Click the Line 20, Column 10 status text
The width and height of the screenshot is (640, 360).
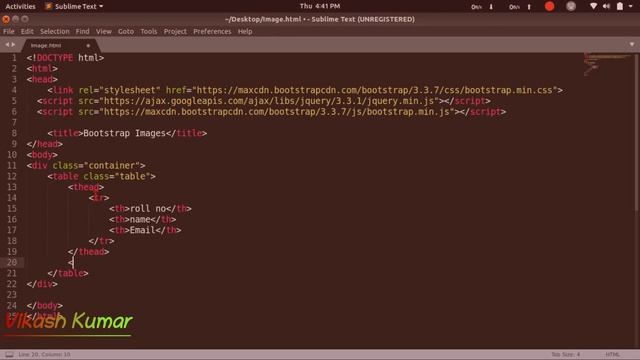[44, 354]
